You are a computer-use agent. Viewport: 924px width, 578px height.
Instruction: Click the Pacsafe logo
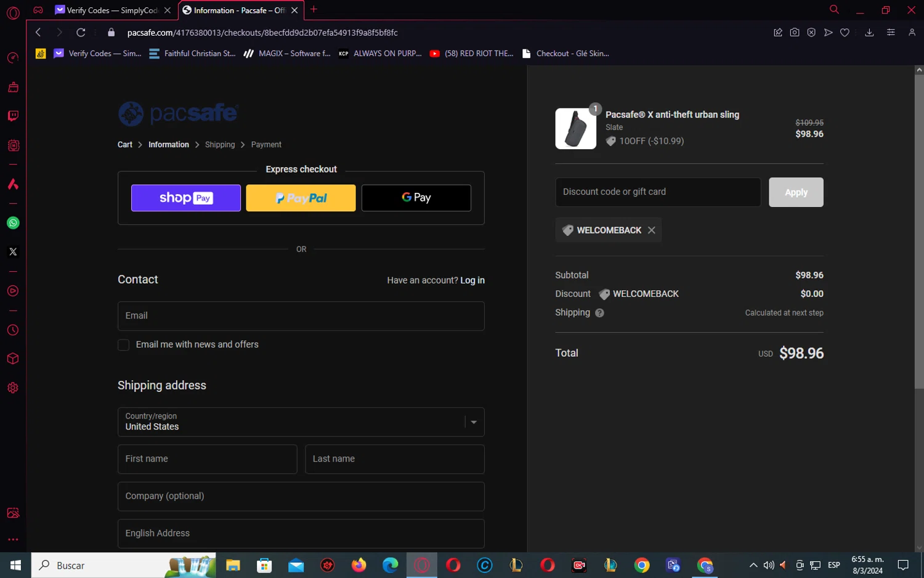click(x=178, y=113)
